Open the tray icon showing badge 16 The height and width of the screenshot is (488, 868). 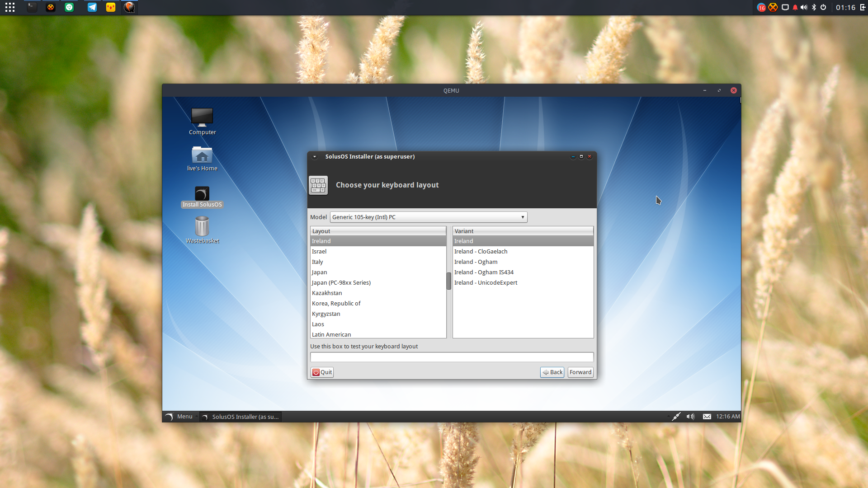tap(761, 7)
